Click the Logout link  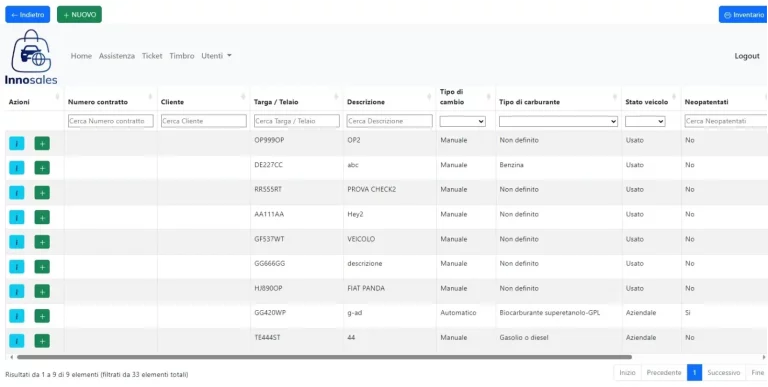[747, 56]
